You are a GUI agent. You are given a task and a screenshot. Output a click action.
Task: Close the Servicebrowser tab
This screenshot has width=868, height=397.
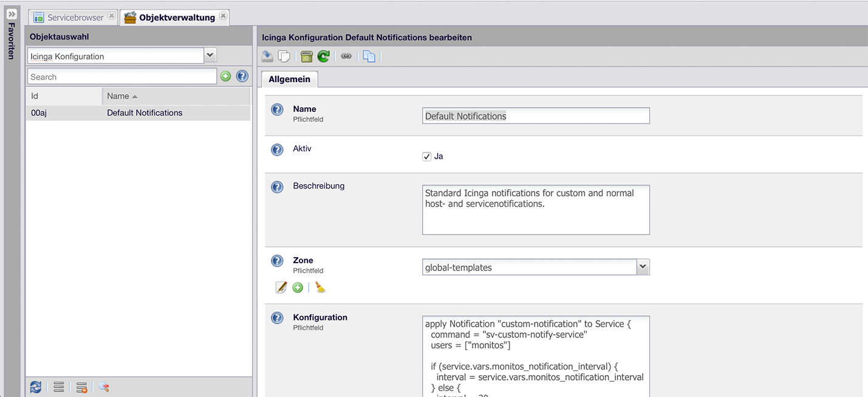111,16
